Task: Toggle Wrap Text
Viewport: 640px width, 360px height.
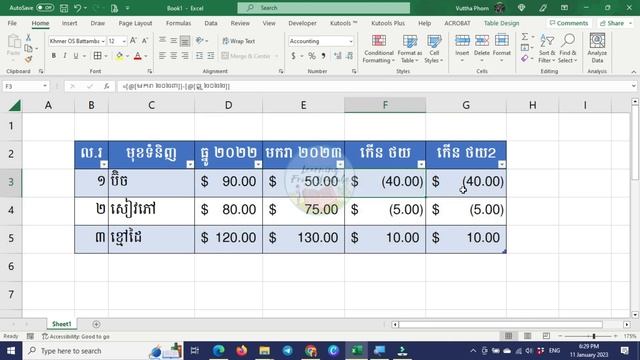Action: coord(239,41)
